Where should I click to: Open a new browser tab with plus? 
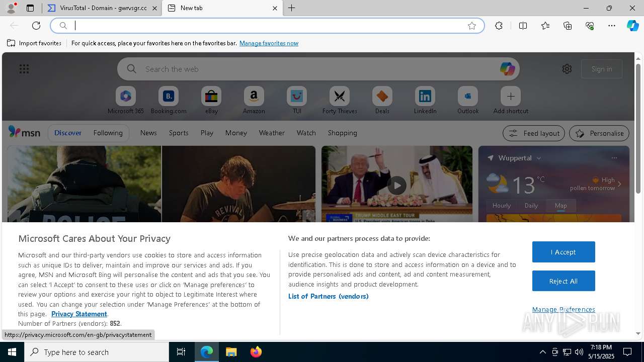tap(292, 8)
